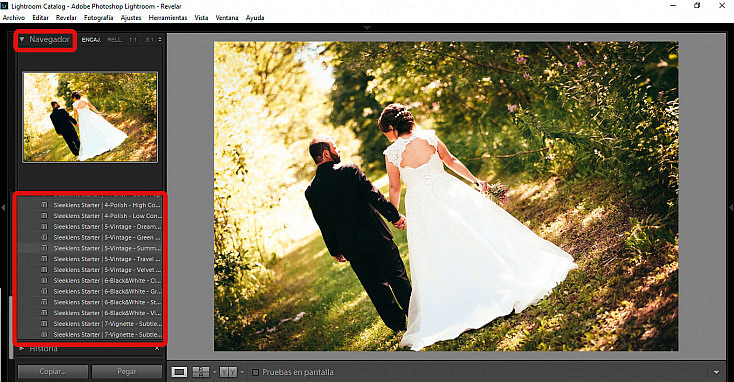Open the Herramientas menu
This screenshot has width=734, height=382.
(x=168, y=18)
